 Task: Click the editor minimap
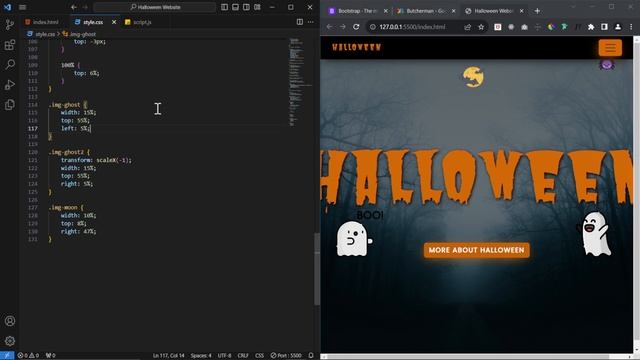click(x=300, y=82)
